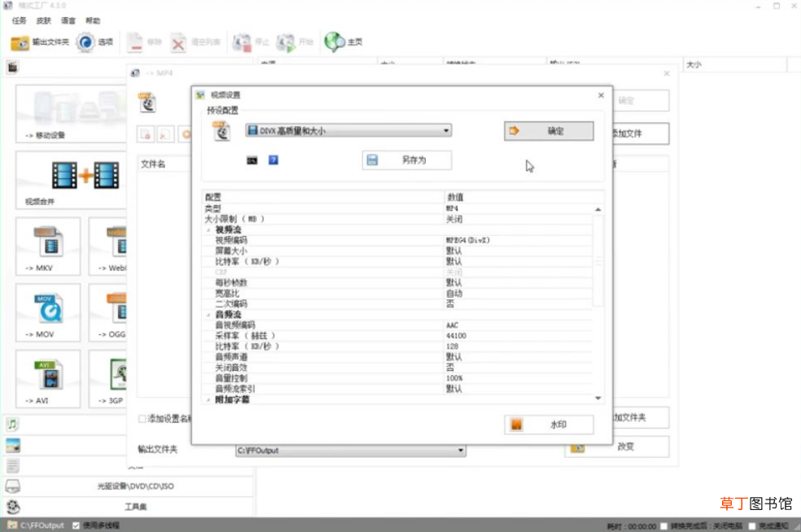Viewport: 801px width, 532px height.
Task: Toggle the 完成通知 notification checkbox
Action: tap(751, 525)
